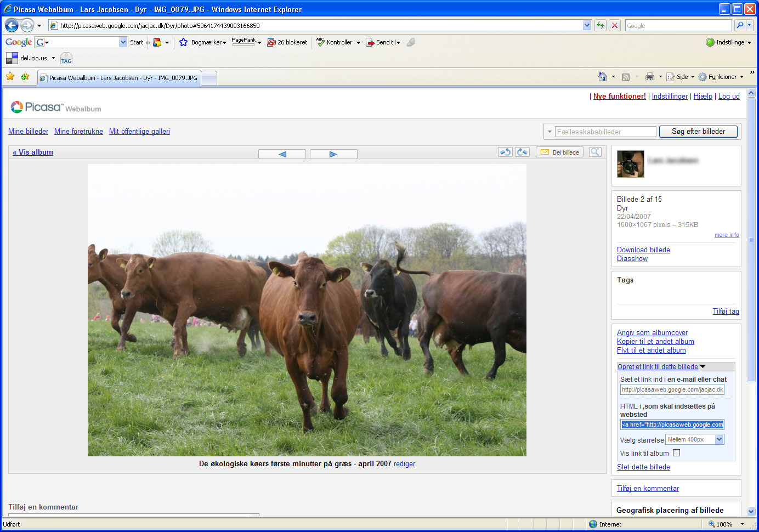This screenshot has height=532, width=759.
Task: Click the printer icon in toolbar
Action: (x=649, y=77)
